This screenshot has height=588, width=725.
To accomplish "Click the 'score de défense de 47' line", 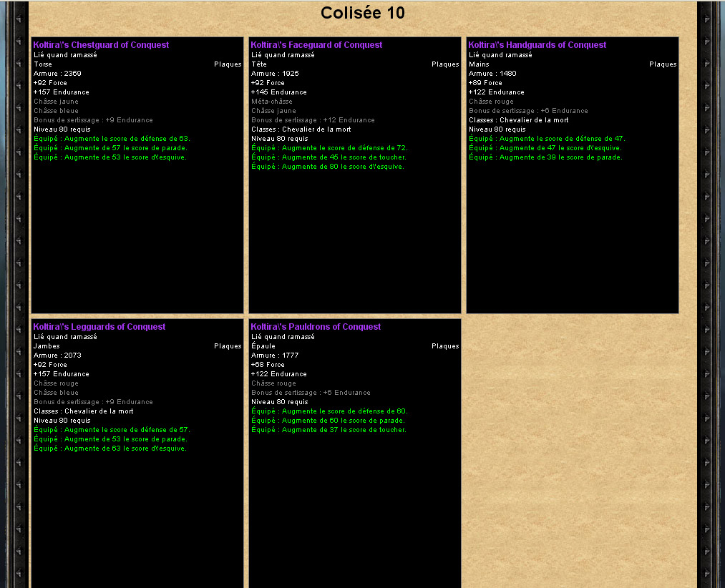I will [x=547, y=139].
